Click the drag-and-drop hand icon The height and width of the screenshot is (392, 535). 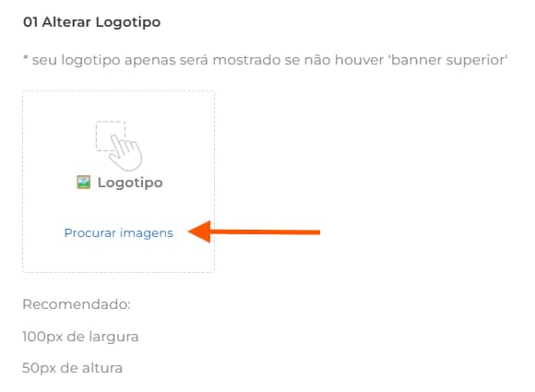click(x=119, y=146)
